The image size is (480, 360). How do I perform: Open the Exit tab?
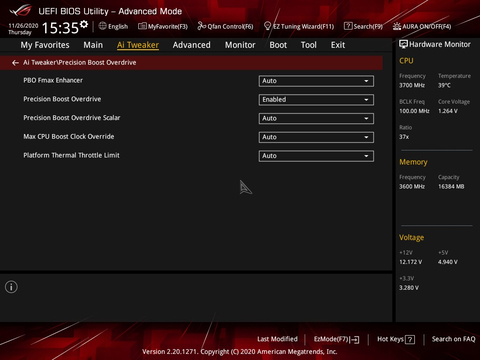[338, 45]
